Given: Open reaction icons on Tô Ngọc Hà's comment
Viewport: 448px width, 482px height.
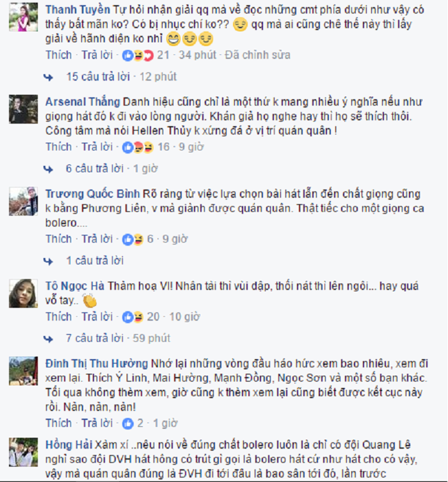Looking at the screenshot, I should pyautogui.click(x=132, y=317).
